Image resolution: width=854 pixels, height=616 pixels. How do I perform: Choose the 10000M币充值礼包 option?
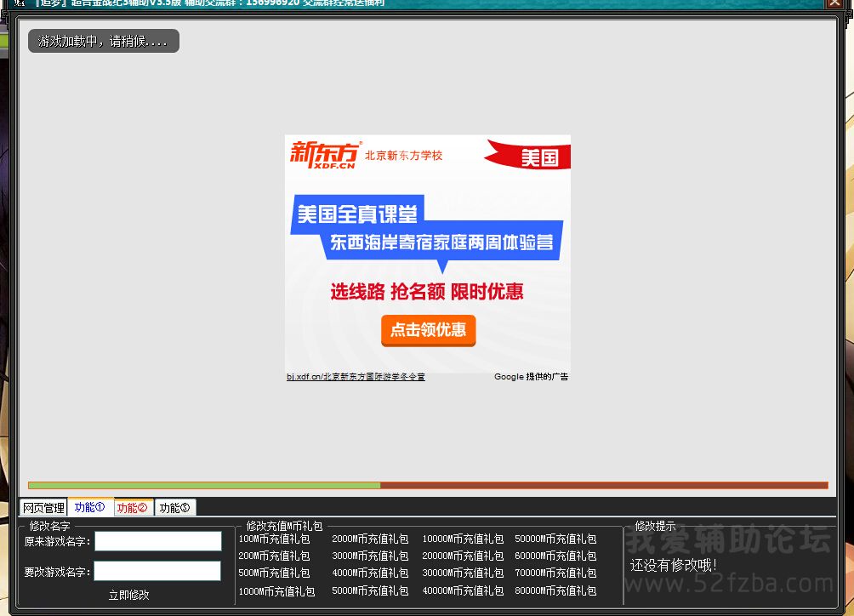tap(463, 539)
